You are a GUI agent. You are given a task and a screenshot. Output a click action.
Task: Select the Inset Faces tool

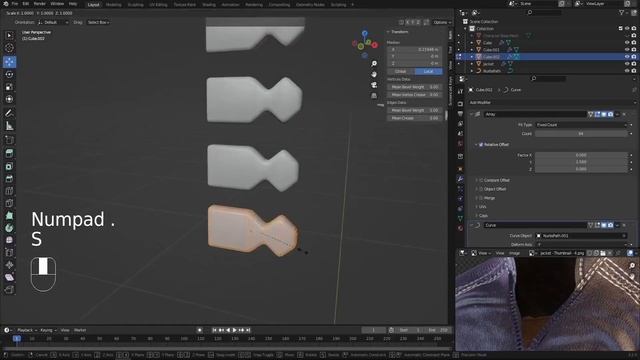tap(9, 166)
